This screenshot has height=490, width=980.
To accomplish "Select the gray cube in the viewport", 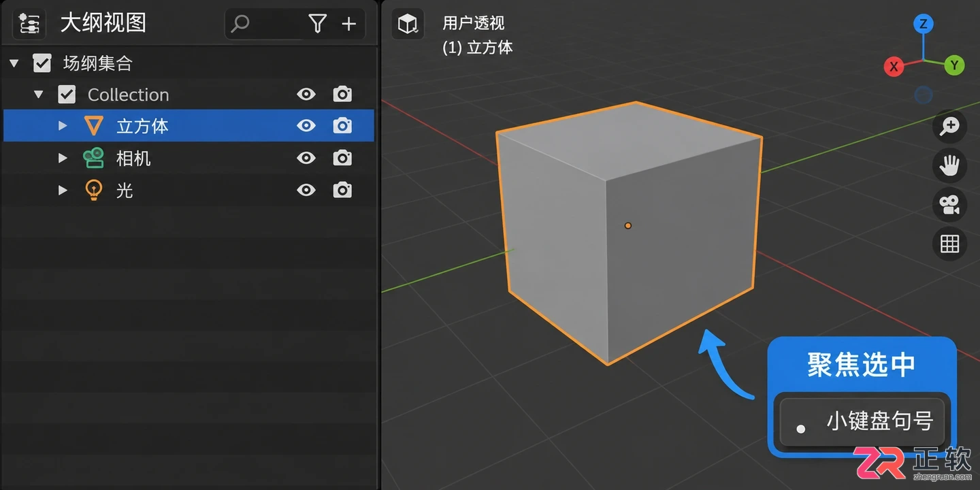I will point(628,232).
